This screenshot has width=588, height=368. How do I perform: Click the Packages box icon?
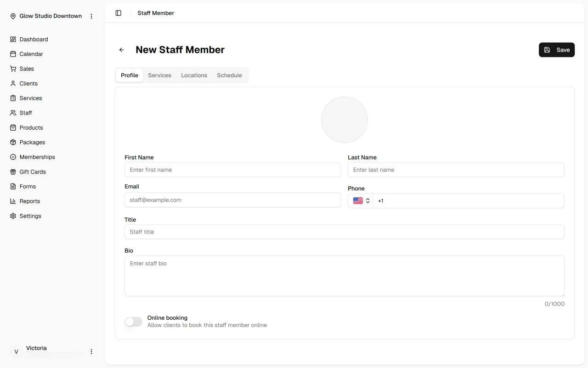[13, 143]
